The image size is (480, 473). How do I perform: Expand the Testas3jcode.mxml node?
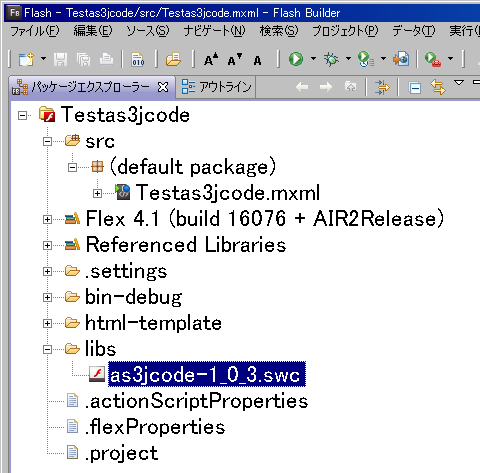[97, 193]
